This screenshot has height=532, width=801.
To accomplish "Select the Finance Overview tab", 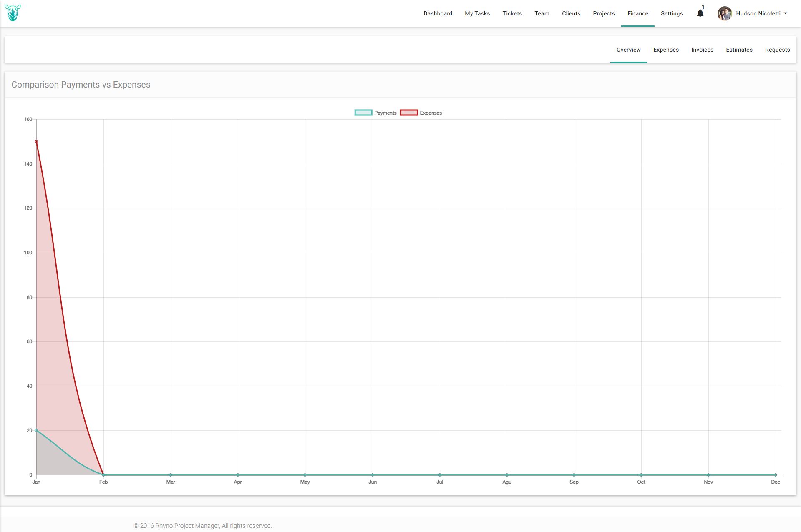I will click(x=628, y=50).
